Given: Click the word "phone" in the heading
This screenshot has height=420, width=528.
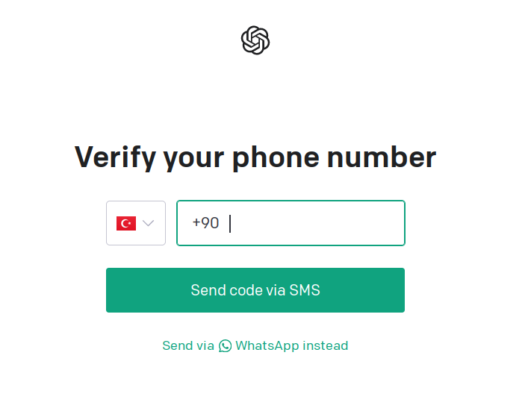Looking at the screenshot, I should (x=276, y=157).
